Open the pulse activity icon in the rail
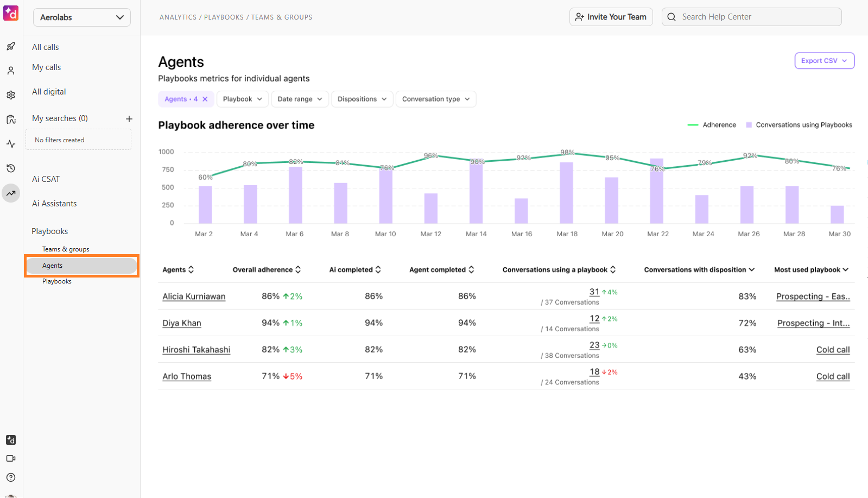The height and width of the screenshot is (498, 868). [11, 144]
